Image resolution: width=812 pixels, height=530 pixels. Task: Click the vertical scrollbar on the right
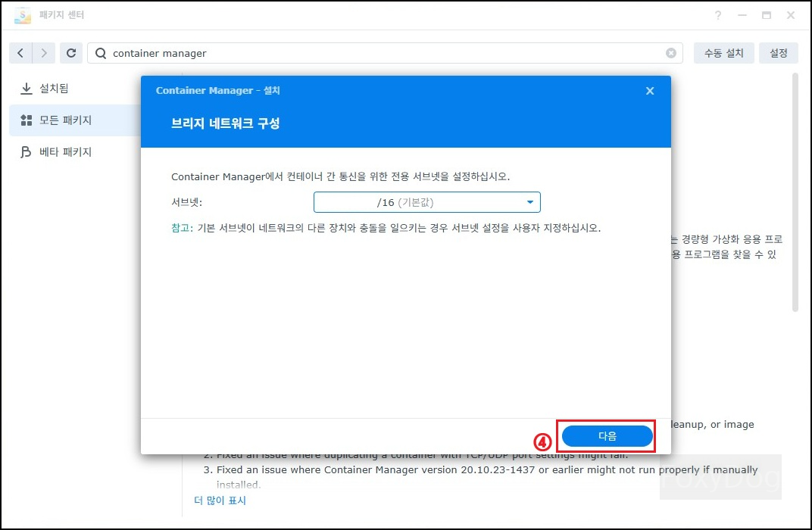pos(795,192)
